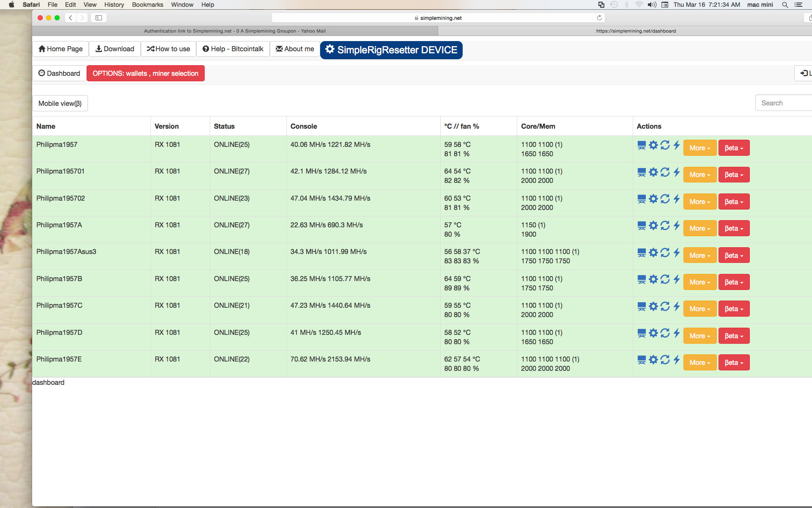Screen dimensions: 812x508
Task: Switch to simplemining.net/dashboard tab
Action: point(636,31)
